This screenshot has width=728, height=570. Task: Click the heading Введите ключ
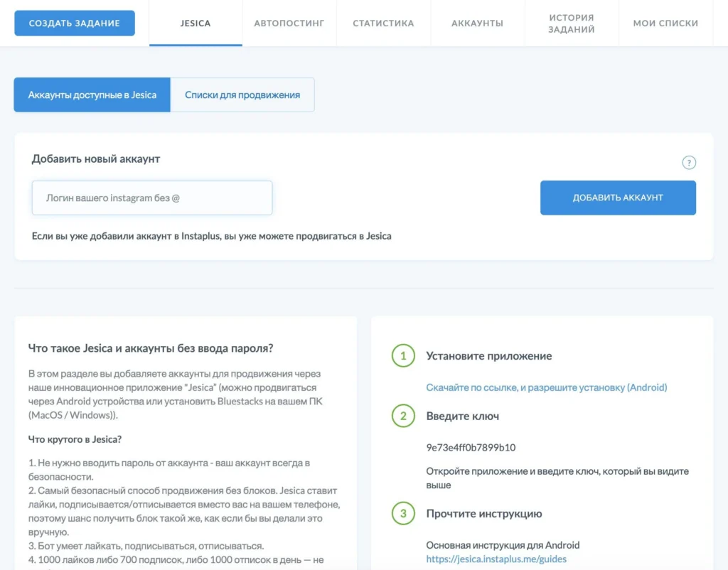coord(462,416)
